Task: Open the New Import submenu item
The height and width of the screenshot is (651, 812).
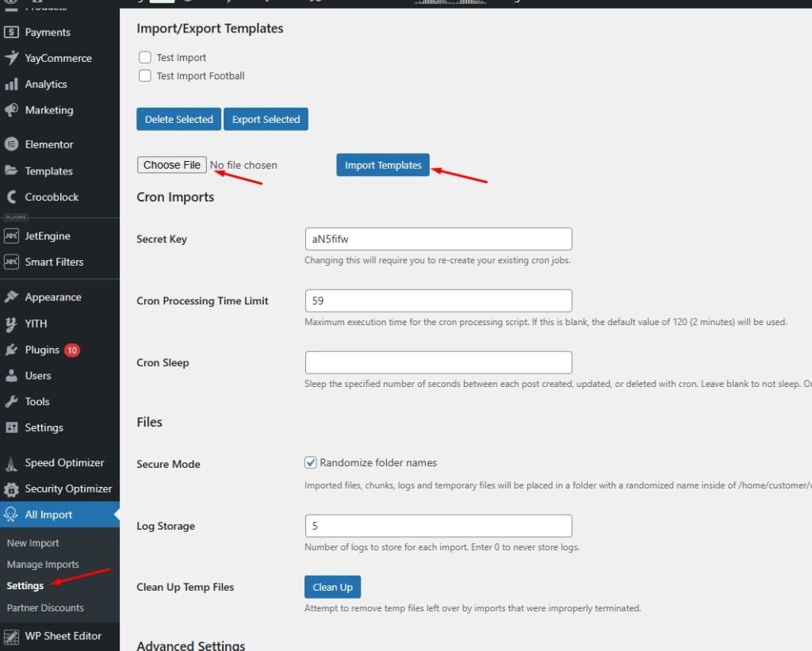Action: coord(33,543)
